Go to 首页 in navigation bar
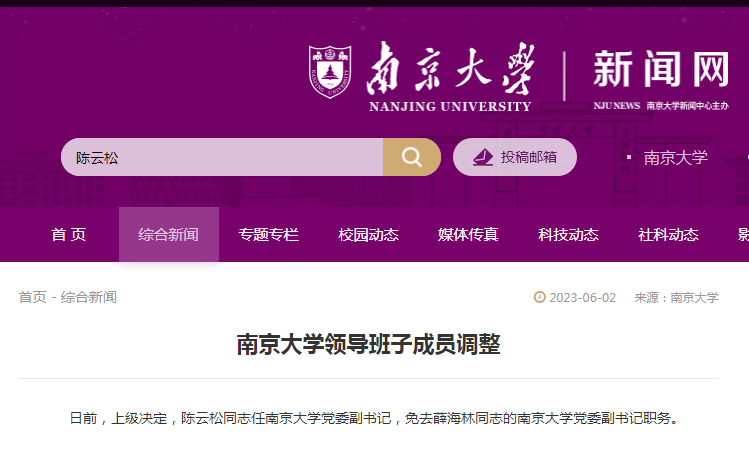This screenshot has height=465, width=749. tap(69, 235)
